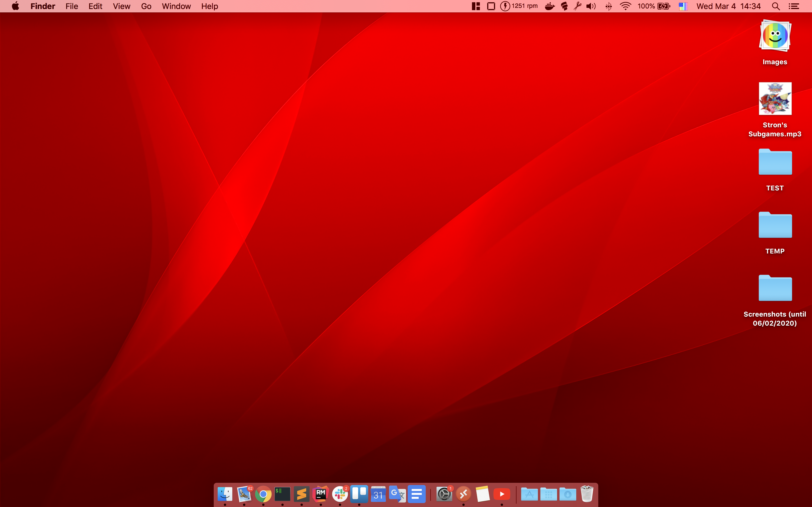Open the Go menu
812x507 pixels.
(146, 6)
